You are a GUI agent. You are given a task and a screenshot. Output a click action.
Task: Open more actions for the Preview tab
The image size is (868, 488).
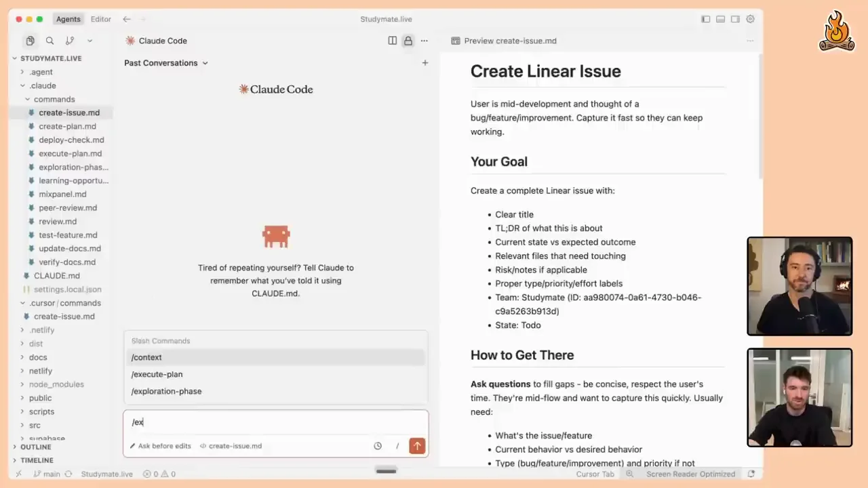(750, 41)
